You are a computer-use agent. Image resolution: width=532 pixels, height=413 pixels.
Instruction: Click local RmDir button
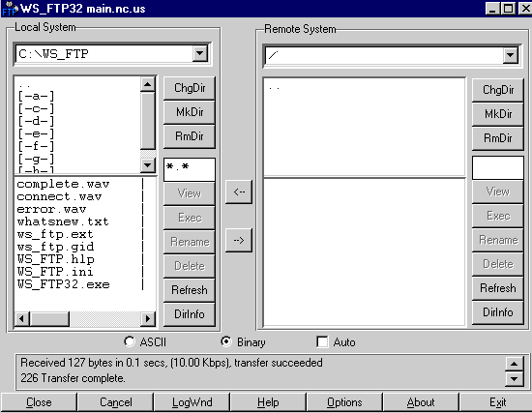click(190, 136)
